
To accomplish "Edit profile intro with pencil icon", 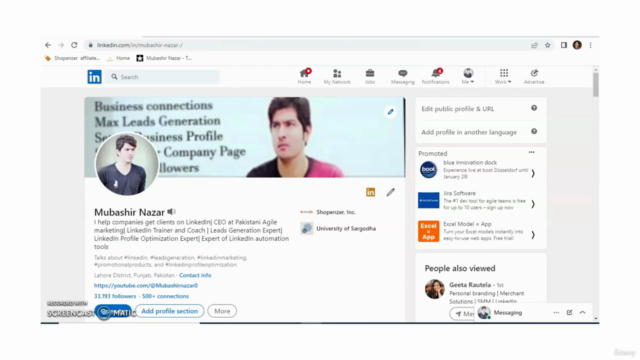I will pos(391,192).
